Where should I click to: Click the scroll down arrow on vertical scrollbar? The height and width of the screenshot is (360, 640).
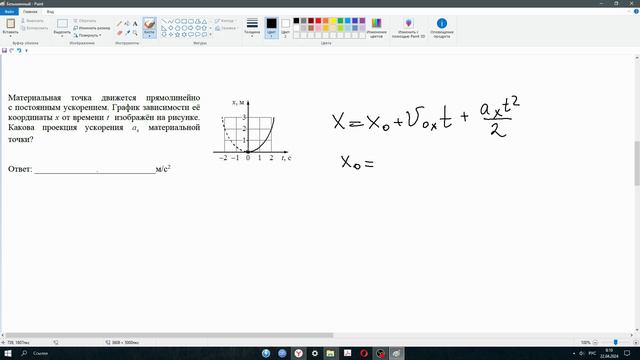(x=637, y=330)
